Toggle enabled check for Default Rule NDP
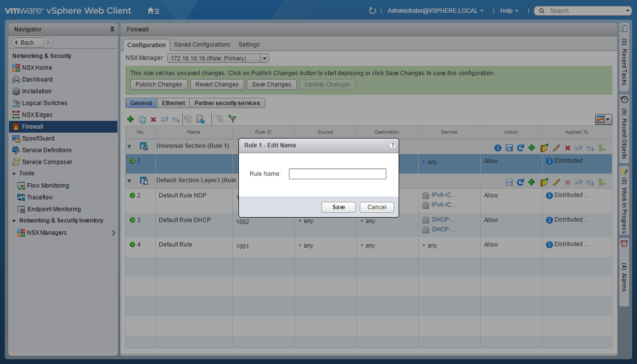This screenshot has width=637, height=364. tap(132, 196)
